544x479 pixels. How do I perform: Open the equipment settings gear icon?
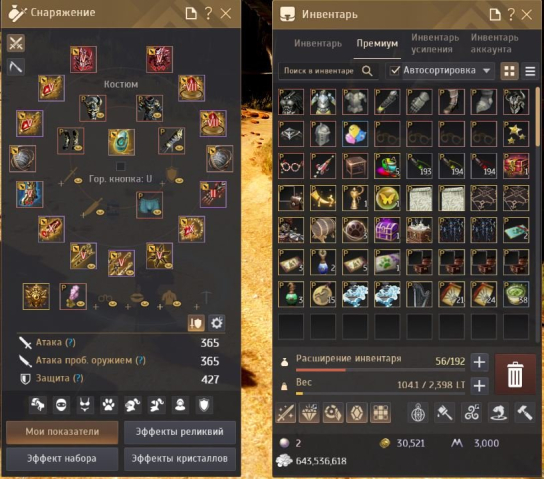click(217, 323)
